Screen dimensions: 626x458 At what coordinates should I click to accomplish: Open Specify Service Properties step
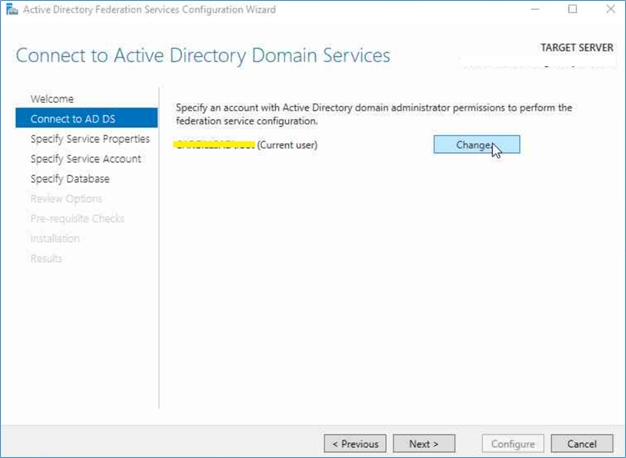point(90,139)
